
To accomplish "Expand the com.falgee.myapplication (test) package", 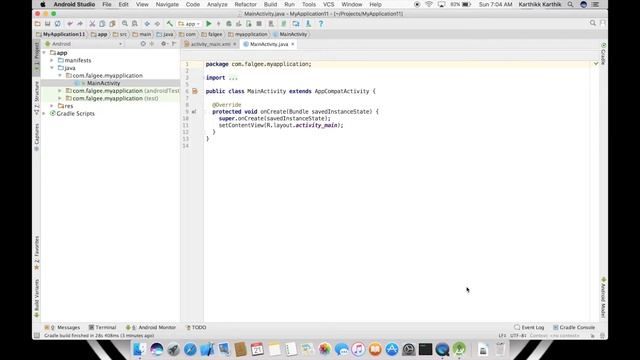I will 60,98.
